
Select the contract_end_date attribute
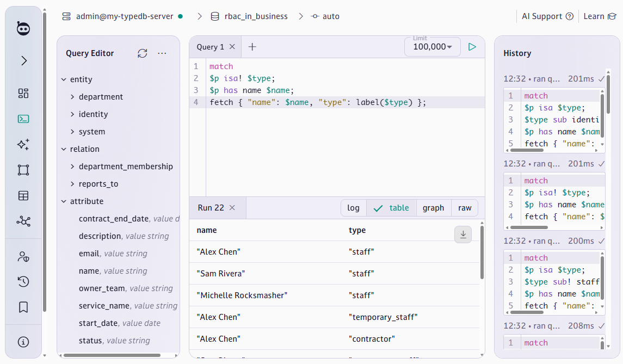tap(129, 219)
